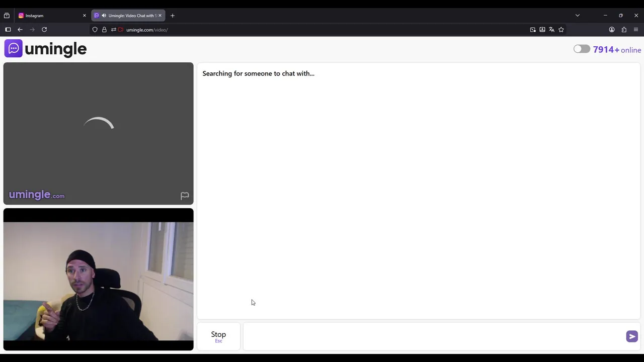Reload the current page
644x362 pixels.
click(44, 30)
